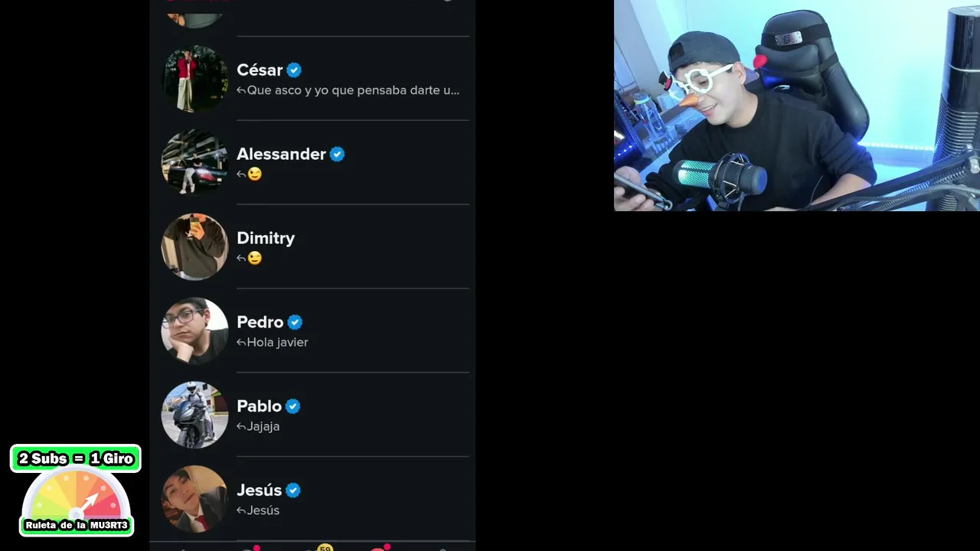980x551 pixels.
Task: Click the winking emoji under Alessander
Action: click(x=255, y=174)
